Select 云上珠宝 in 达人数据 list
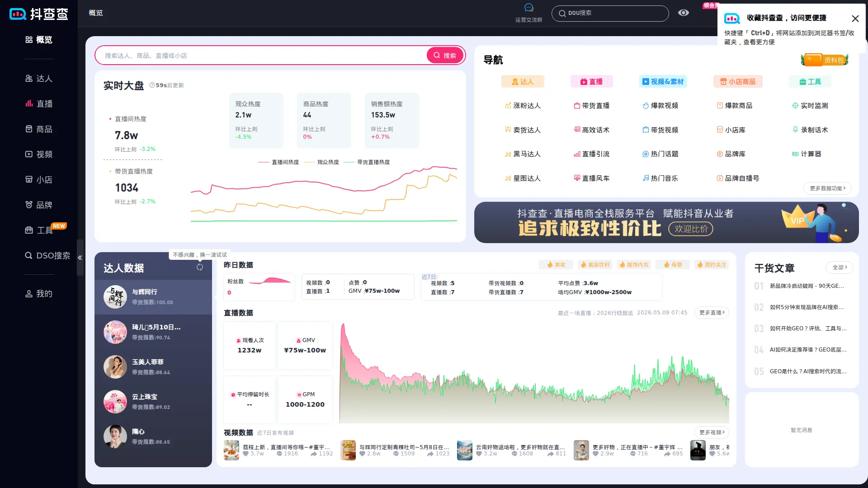 click(153, 402)
